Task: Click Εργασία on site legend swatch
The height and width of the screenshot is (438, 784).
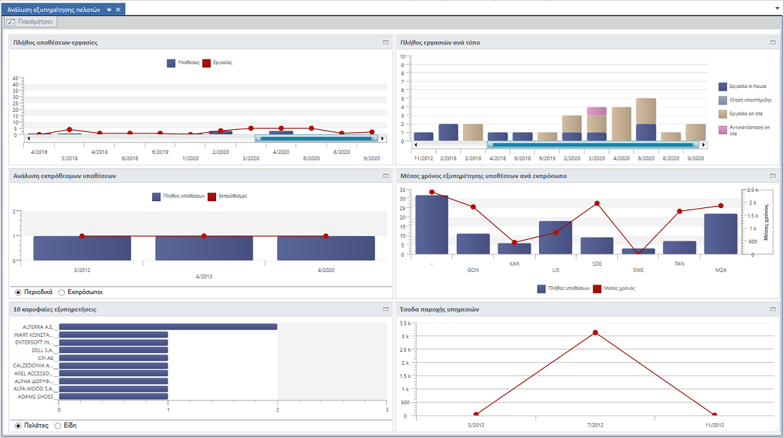Action: pos(722,114)
